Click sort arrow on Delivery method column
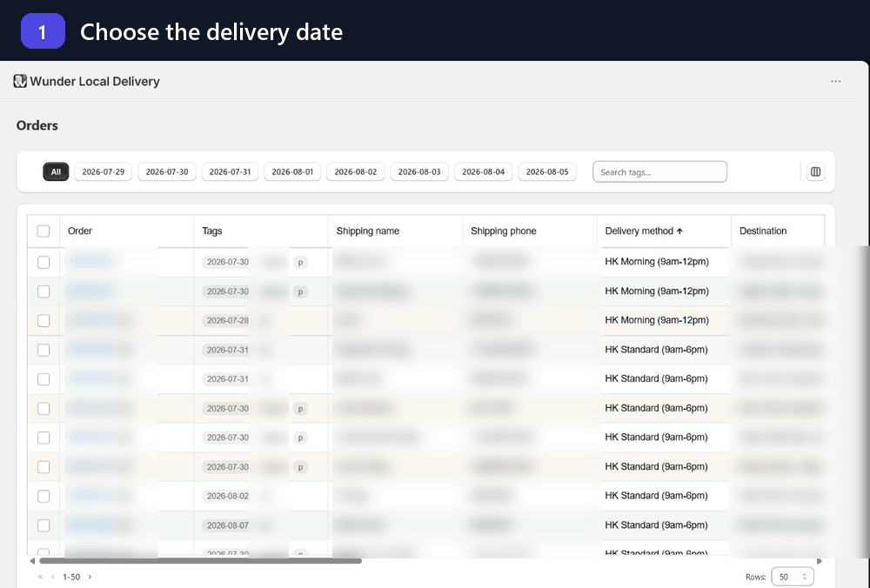Screen dimensions: 870x588 pos(679,231)
